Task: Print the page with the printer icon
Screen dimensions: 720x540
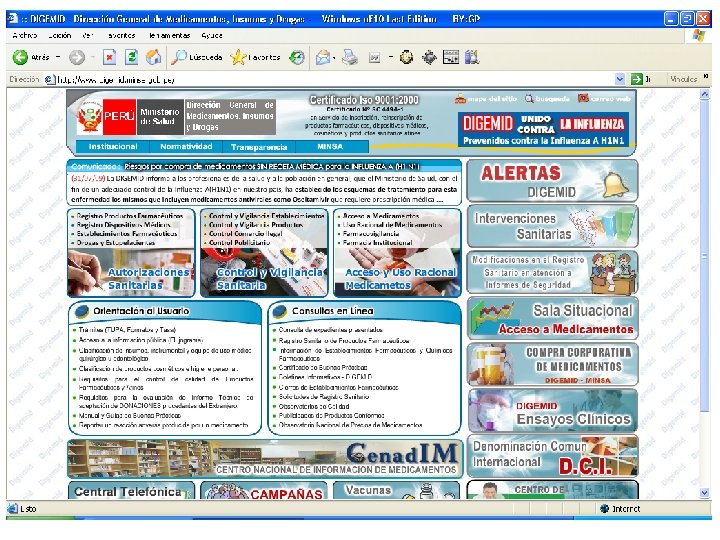Action: 350,57
